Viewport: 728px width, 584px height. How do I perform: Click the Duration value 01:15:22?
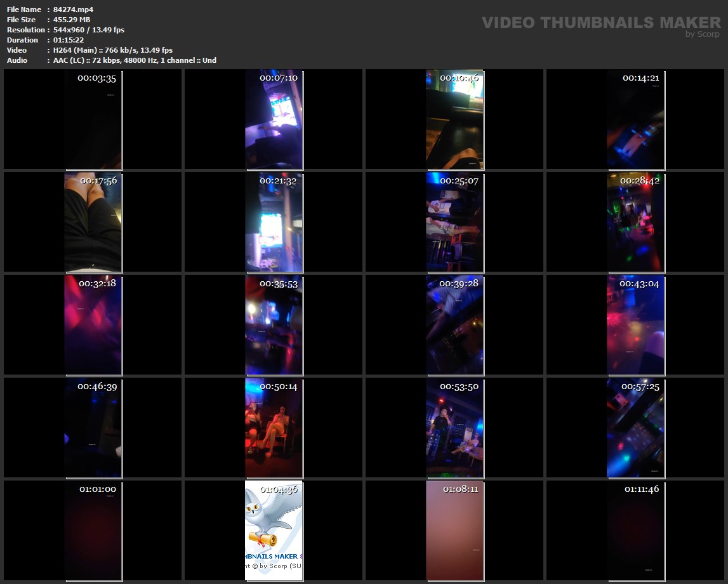tap(69, 40)
